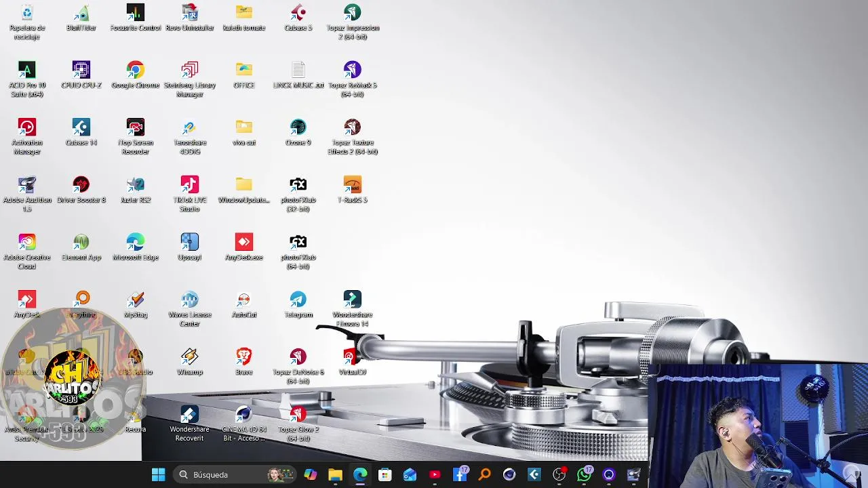This screenshot has height=488, width=868.
Task: Select the Topaz Glow 2 shortcut
Action: click(298, 424)
